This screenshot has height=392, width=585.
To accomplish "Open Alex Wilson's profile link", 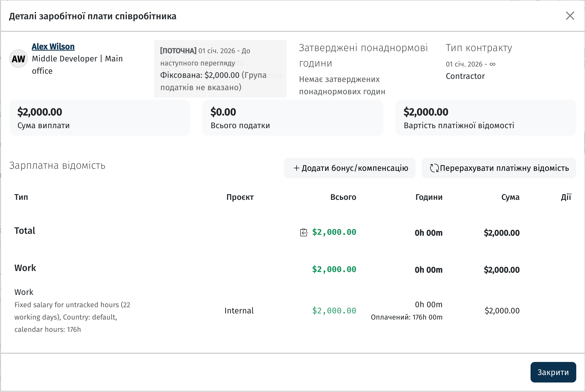I will pyautogui.click(x=53, y=46).
